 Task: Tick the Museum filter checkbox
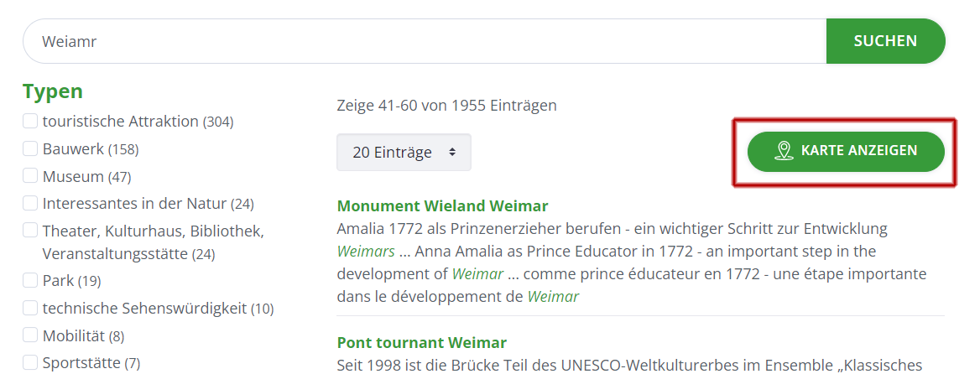point(30,176)
